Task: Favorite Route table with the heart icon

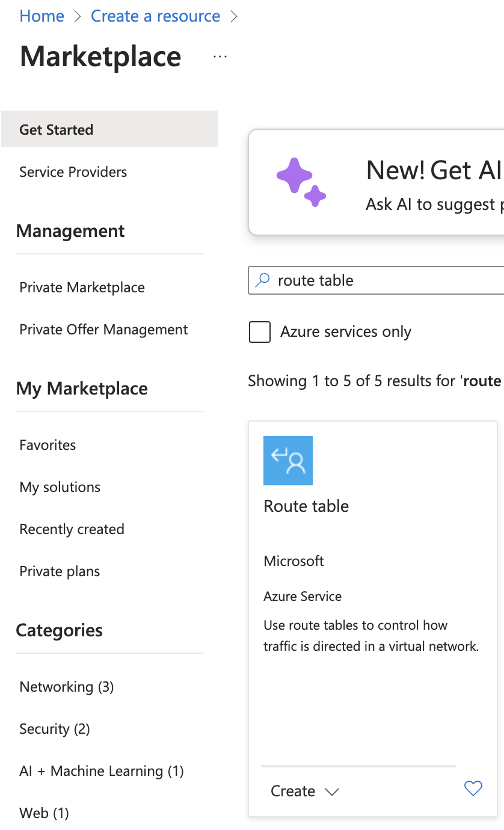Action: click(x=473, y=788)
